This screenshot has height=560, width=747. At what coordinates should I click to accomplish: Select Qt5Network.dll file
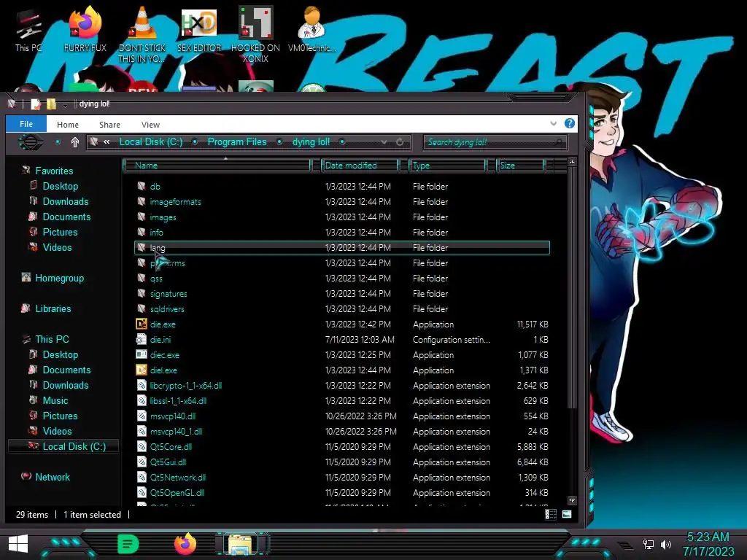coord(178,477)
